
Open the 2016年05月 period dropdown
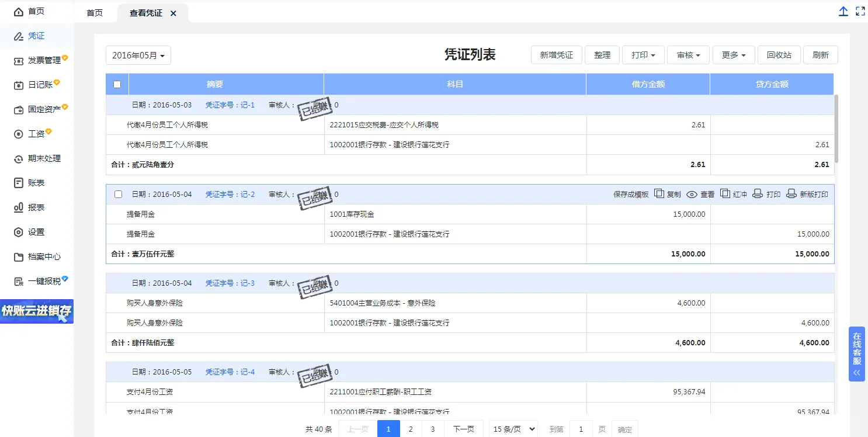coord(138,56)
